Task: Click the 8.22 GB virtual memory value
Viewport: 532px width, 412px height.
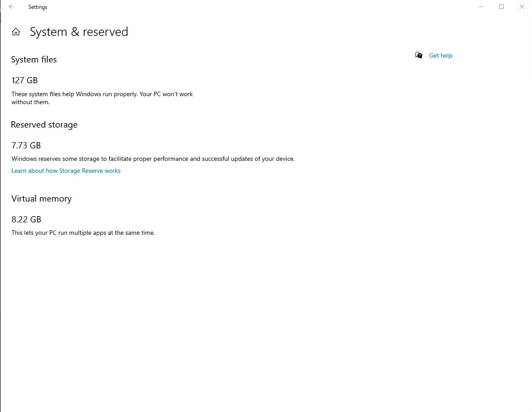Action: (27, 219)
